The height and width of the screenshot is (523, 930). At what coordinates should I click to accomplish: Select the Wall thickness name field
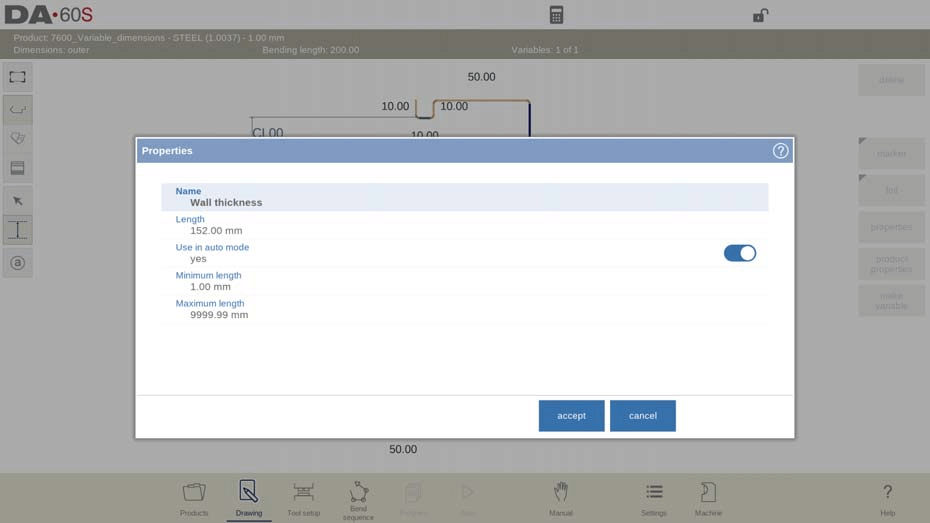tap(226, 203)
